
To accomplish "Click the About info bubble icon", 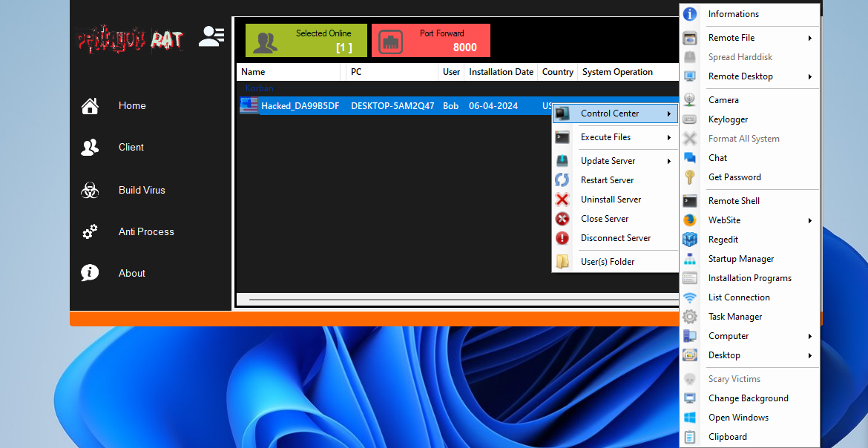I will point(90,273).
